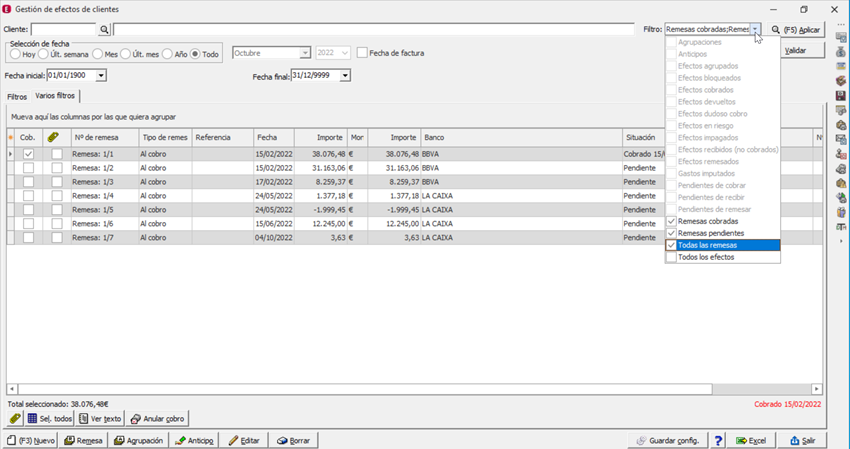
Task: Create new entry with (F3) Nuevo
Action: click(x=31, y=440)
